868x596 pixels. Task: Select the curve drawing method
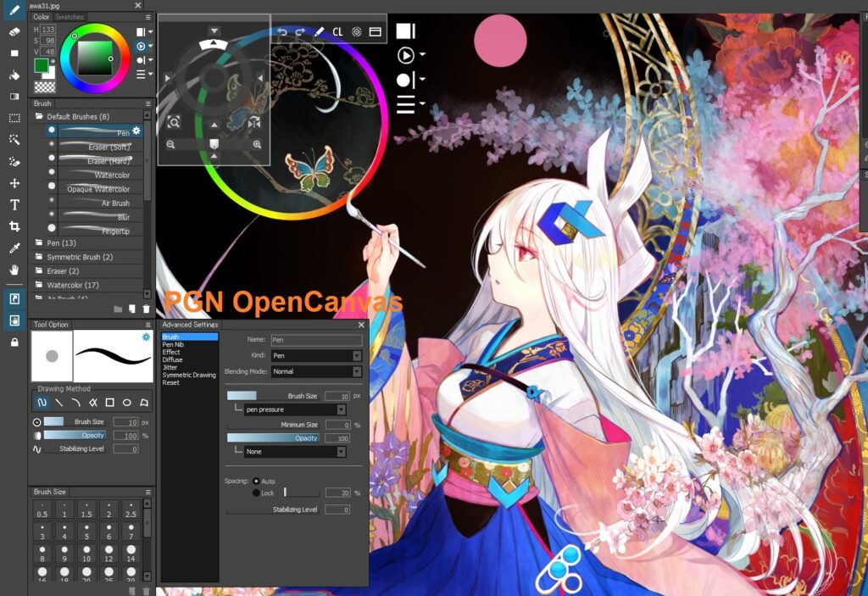[x=75, y=403]
